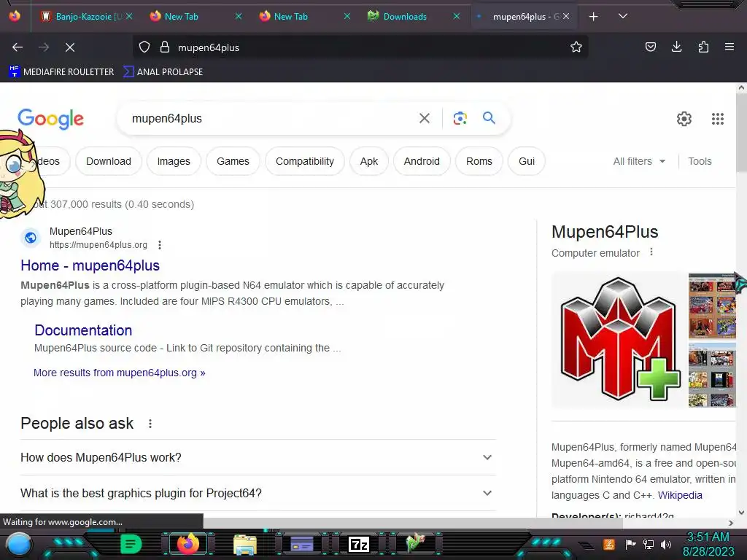Open More results from mupen64plus.org
Screen dimensions: 747x560
pos(119,373)
